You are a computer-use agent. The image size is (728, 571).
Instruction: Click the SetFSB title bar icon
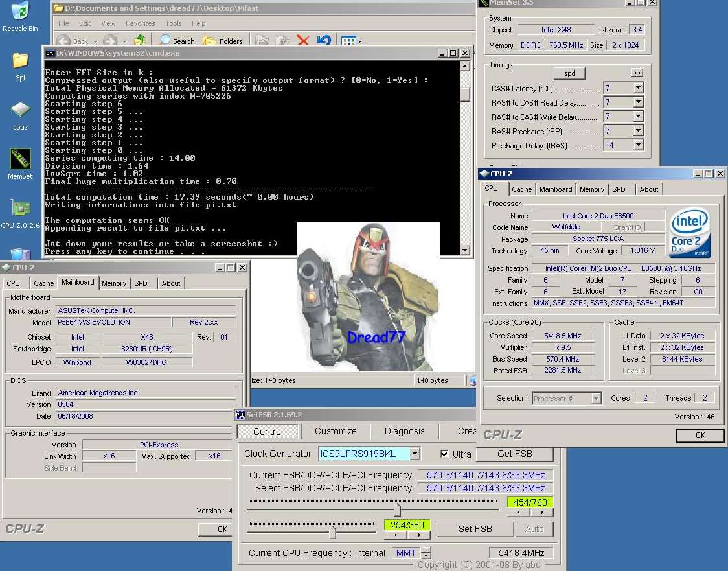[x=240, y=415]
